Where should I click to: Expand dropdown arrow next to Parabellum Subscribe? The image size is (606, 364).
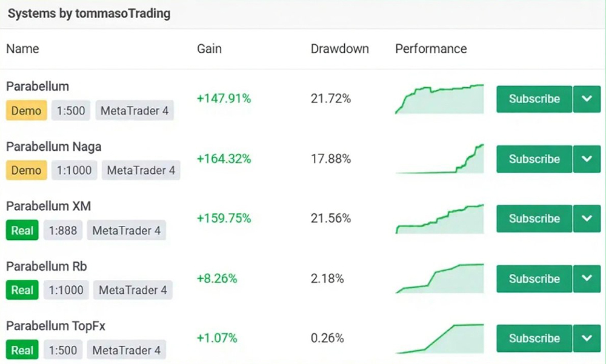point(587,99)
